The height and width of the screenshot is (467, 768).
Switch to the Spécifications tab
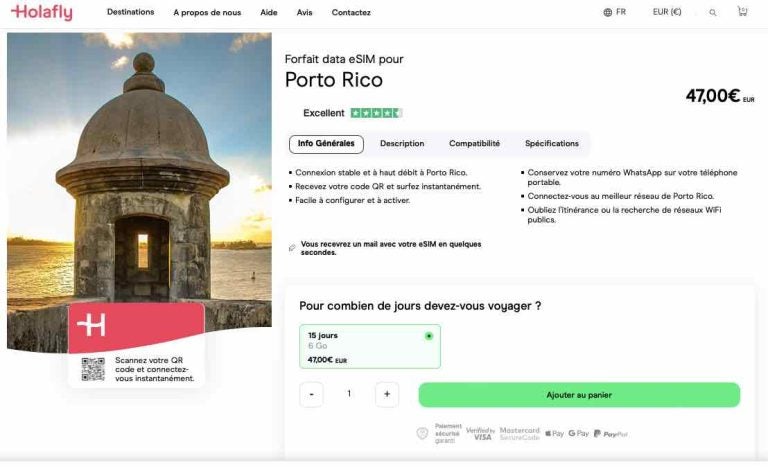tap(552, 144)
